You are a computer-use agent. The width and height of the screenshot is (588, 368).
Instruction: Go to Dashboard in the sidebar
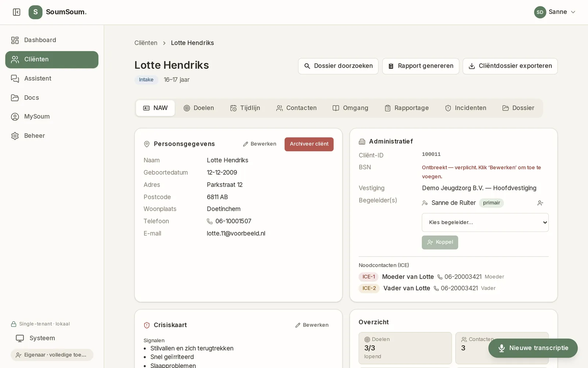coord(52,40)
